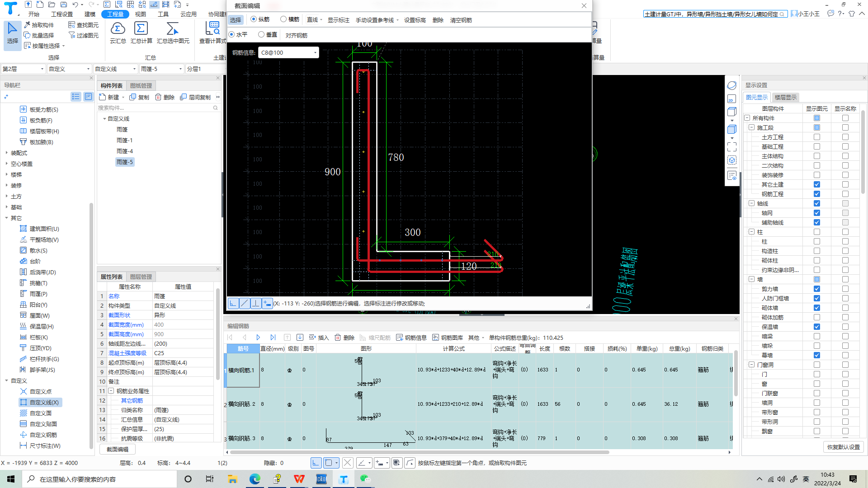Focus Windows taskbar search box

pyautogui.click(x=99, y=479)
